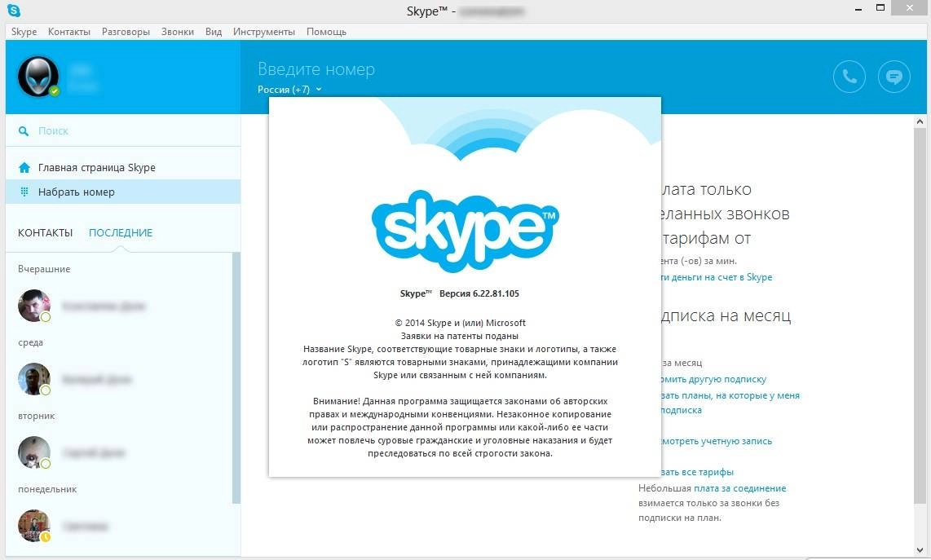Click среда group heading
Image resolution: width=931 pixels, height=560 pixels.
click(x=30, y=342)
